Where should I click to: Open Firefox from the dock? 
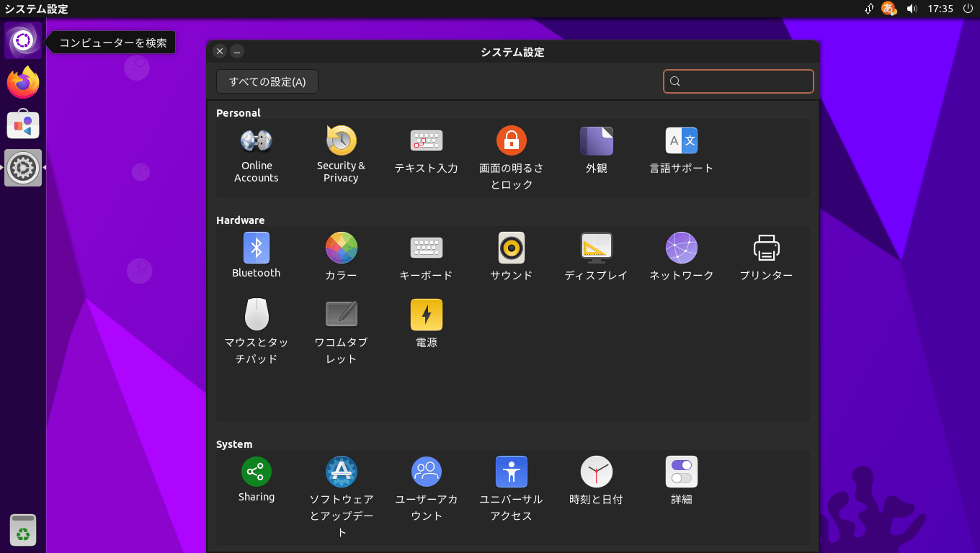click(23, 83)
